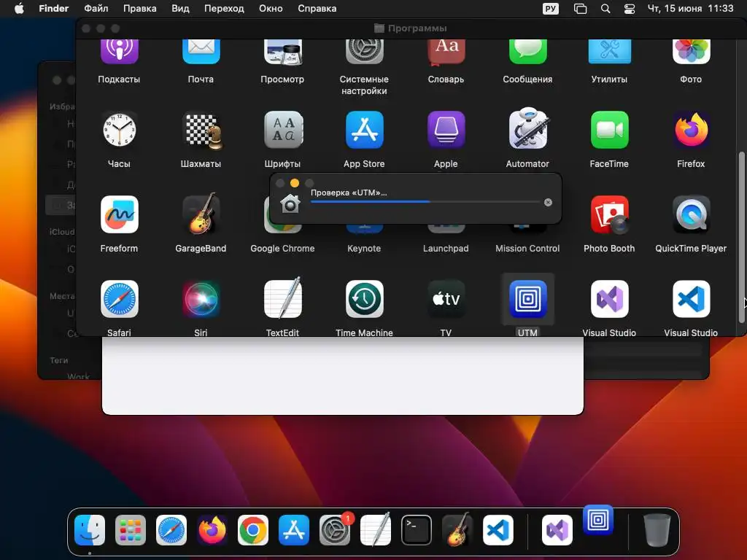747x560 pixels.
Task: Select the Automator app icon
Action: 528,128
